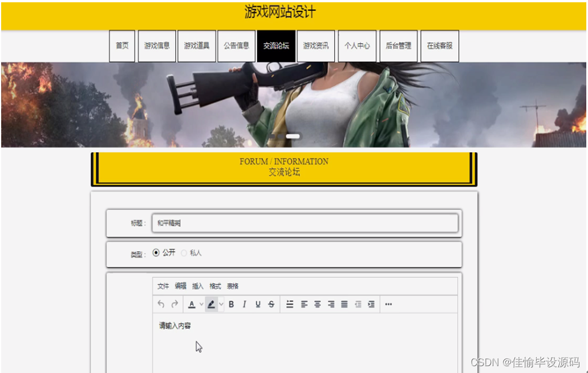The image size is (588, 373).
Task: Decrease indent of the paragraph
Action: [x=358, y=304]
